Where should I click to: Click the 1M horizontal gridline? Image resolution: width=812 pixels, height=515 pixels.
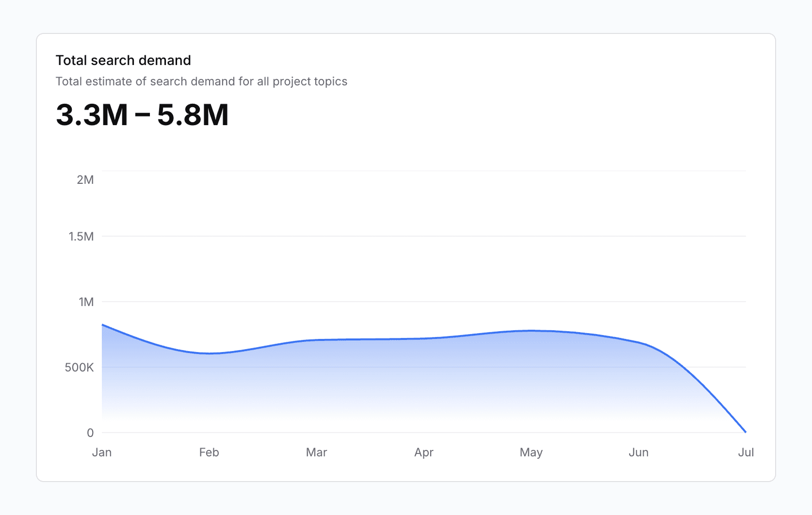388,302
